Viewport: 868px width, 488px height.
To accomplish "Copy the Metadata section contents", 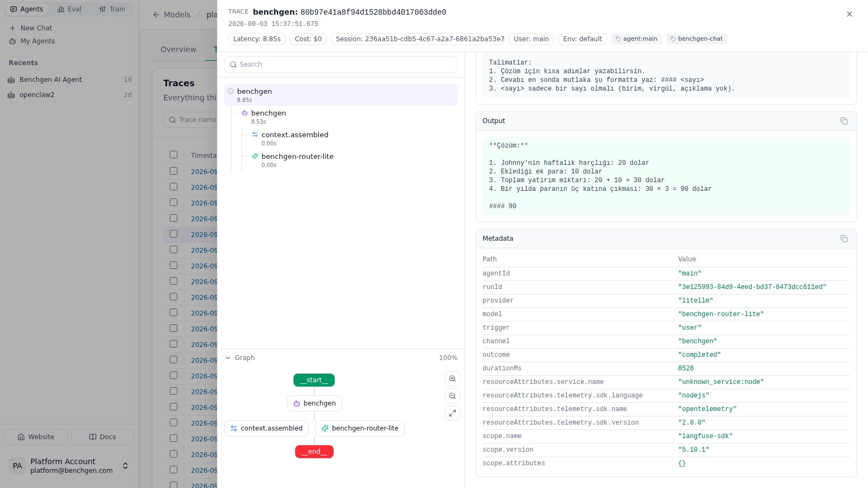I will tap(844, 239).
